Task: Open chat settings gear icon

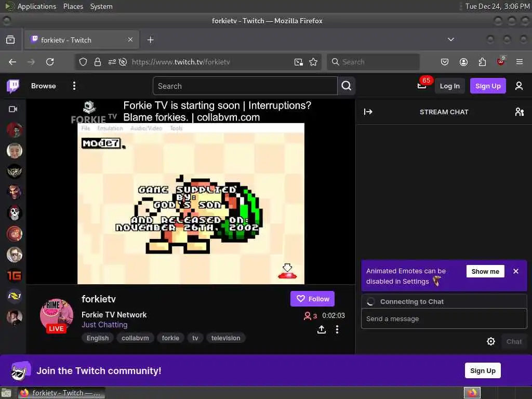Action: [x=490, y=341]
